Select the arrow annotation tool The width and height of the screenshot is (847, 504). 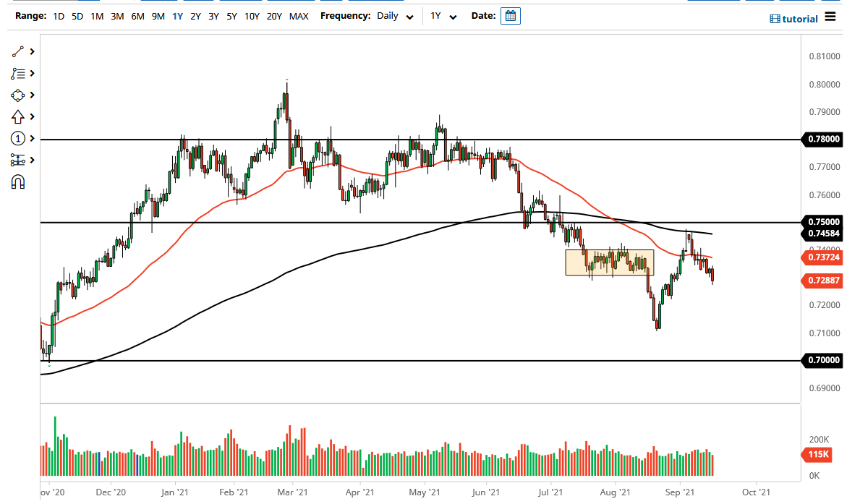click(x=16, y=116)
